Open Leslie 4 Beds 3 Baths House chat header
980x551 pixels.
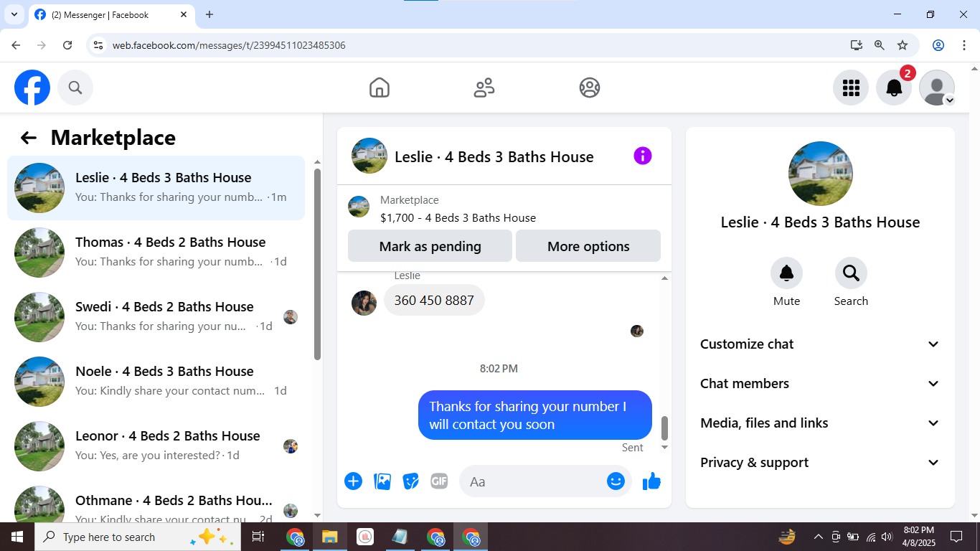pyautogui.click(x=494, y=157)
